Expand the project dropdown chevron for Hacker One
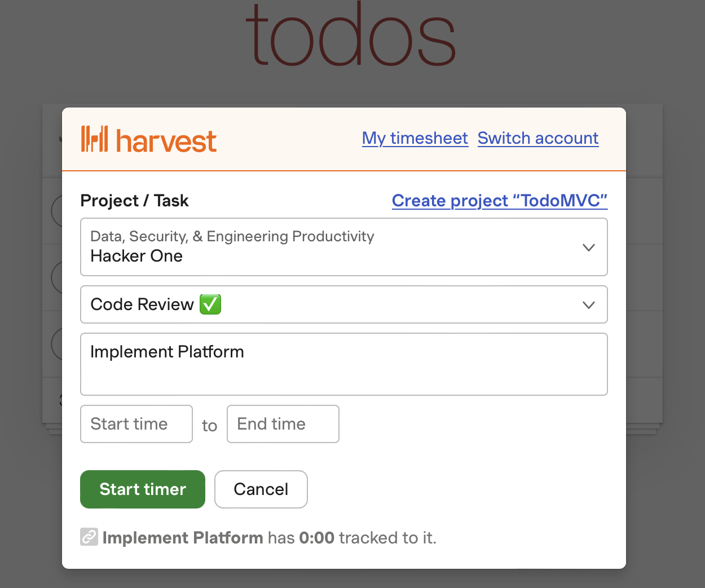The image size is (705, 588). [588, 247]
